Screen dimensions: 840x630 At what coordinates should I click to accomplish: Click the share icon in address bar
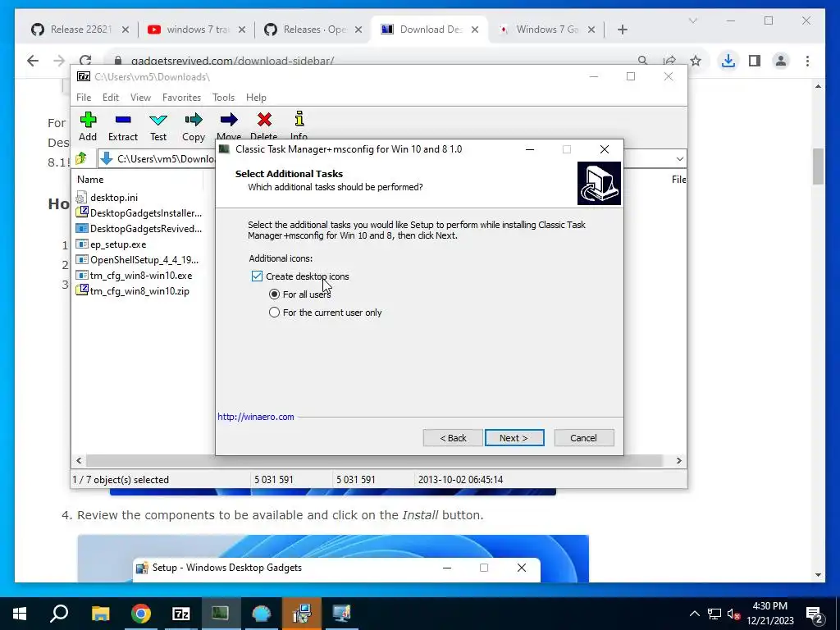pos(669,61)
